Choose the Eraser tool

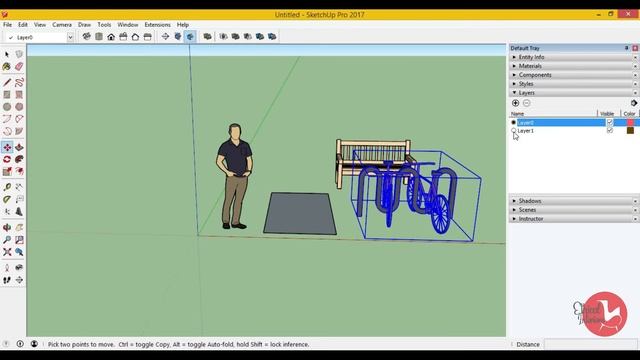[19, 67]
